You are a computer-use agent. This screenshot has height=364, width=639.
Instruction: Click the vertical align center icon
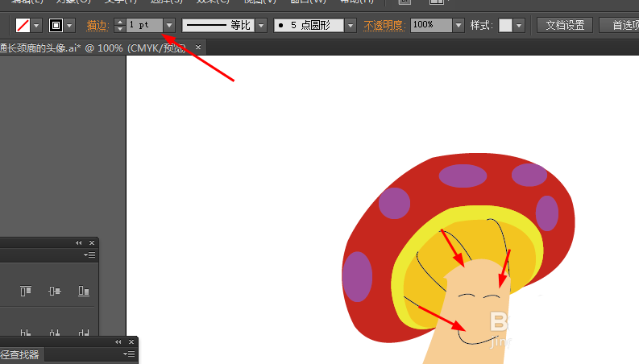click(x=55, y=291)
